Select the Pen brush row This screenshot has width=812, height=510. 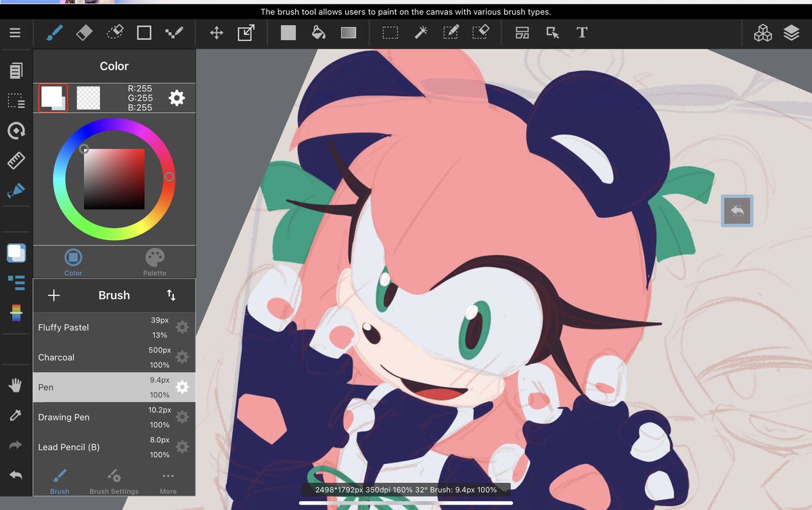pos(114,387)
